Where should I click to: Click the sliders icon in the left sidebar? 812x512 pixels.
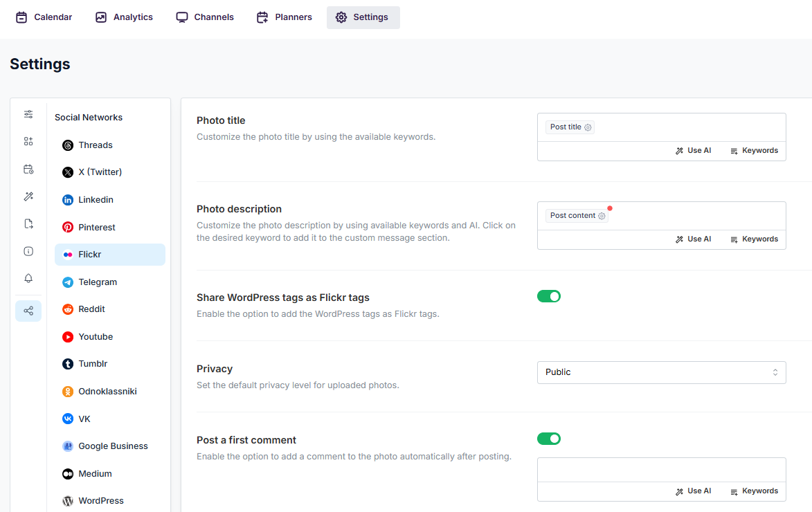point(28,114)
